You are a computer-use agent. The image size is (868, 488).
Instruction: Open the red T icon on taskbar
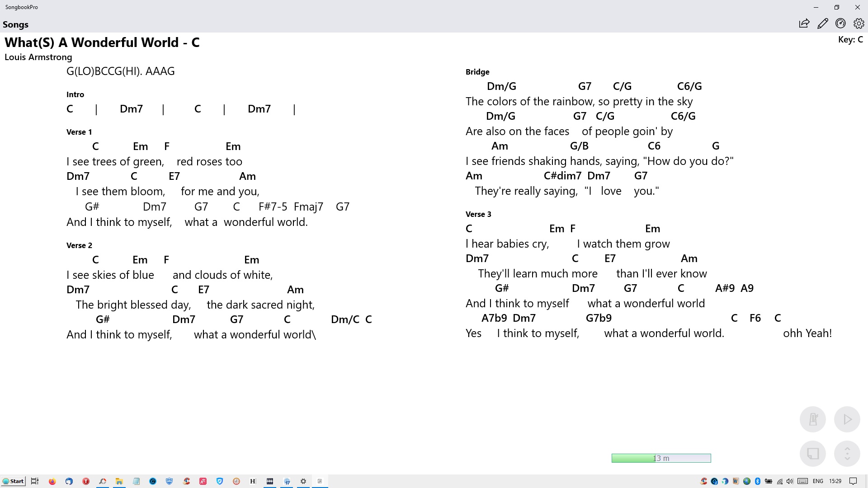click(x=86, y=481)
